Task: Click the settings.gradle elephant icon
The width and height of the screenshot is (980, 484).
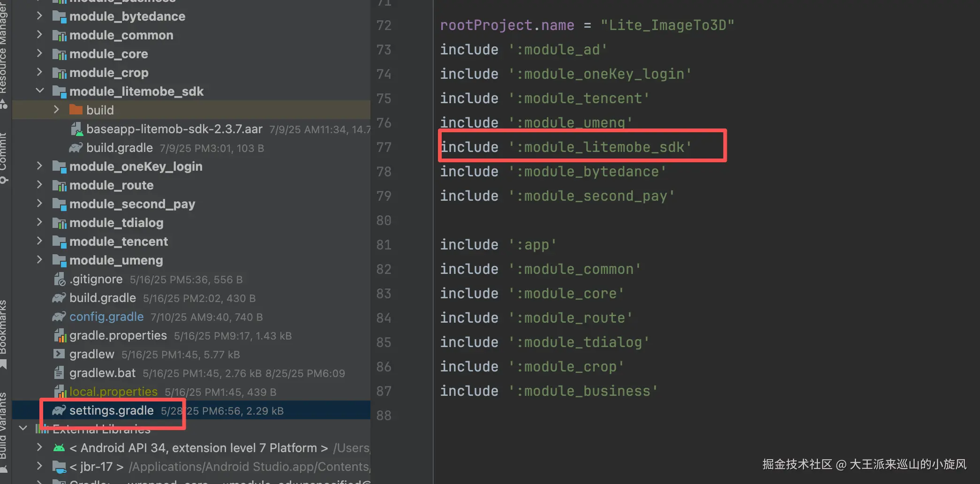Action: (59, 410)
